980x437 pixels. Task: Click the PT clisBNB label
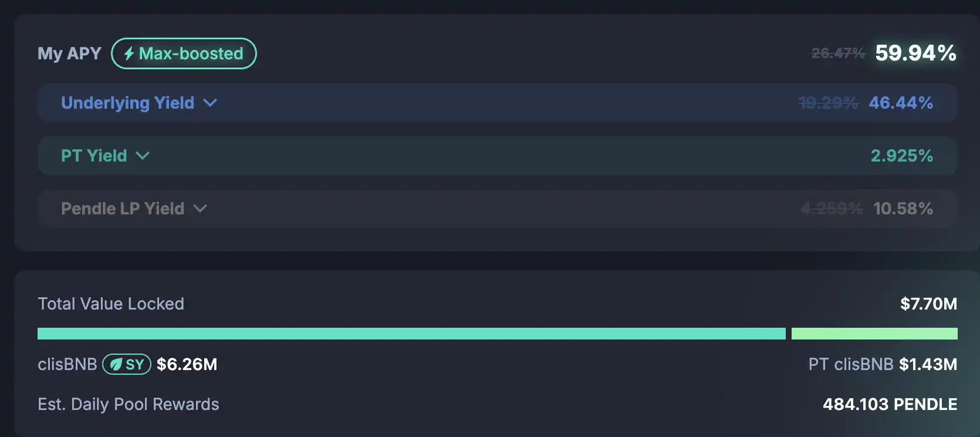tap(850, 364)
